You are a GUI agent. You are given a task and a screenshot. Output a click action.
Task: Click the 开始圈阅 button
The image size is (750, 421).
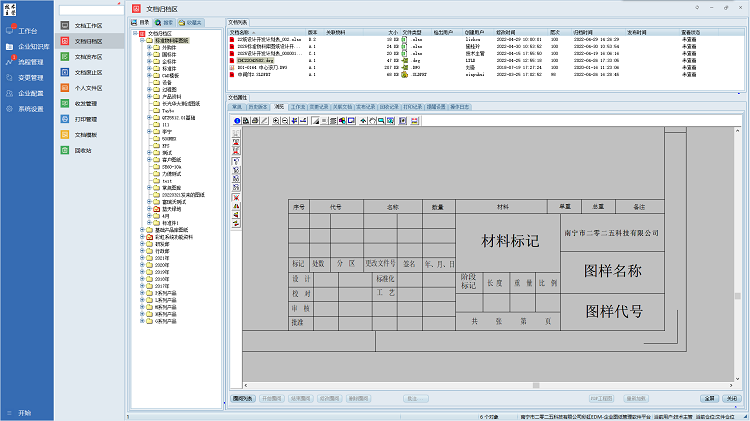(x=272, y=399)
